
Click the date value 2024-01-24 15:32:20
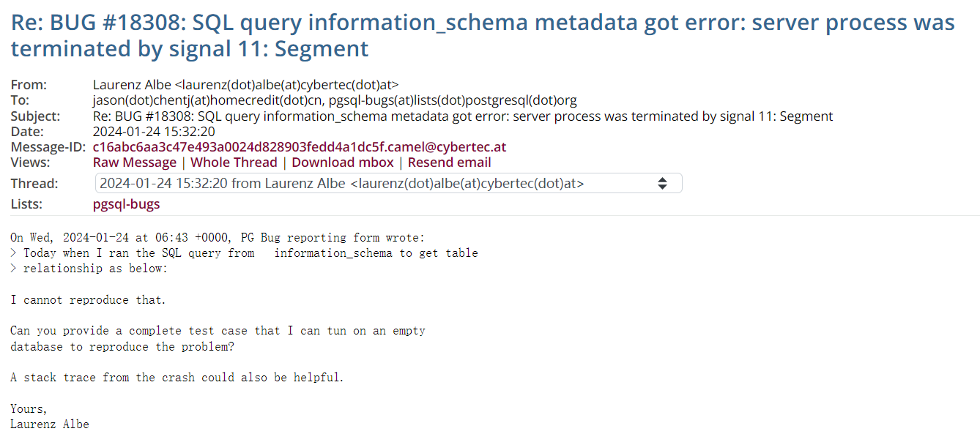pos(154,132)
